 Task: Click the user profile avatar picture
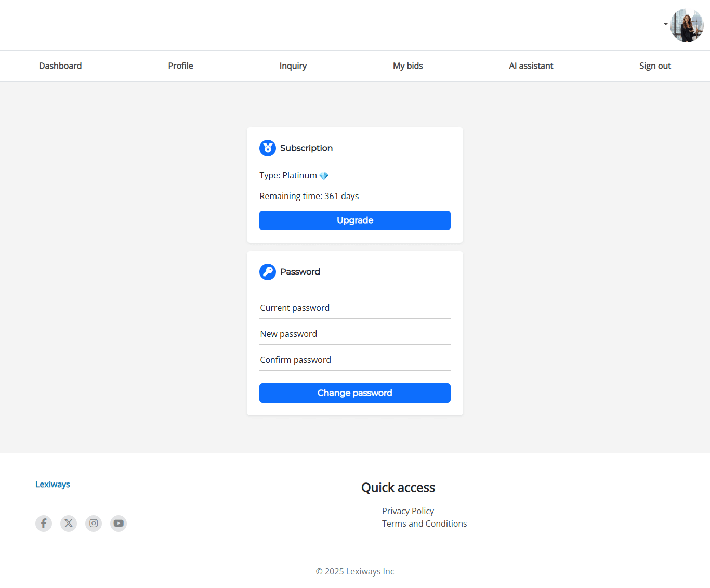[x=687, y=25]
